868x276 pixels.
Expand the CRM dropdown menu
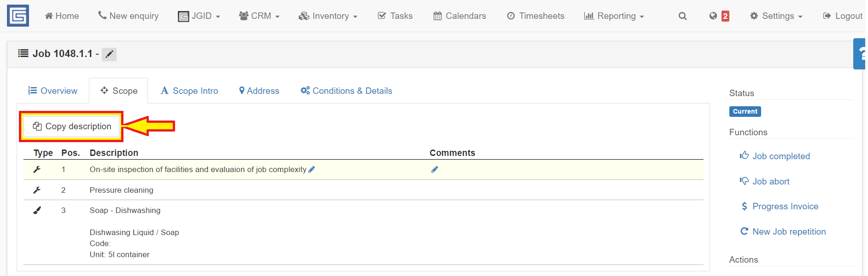(259, 16)
